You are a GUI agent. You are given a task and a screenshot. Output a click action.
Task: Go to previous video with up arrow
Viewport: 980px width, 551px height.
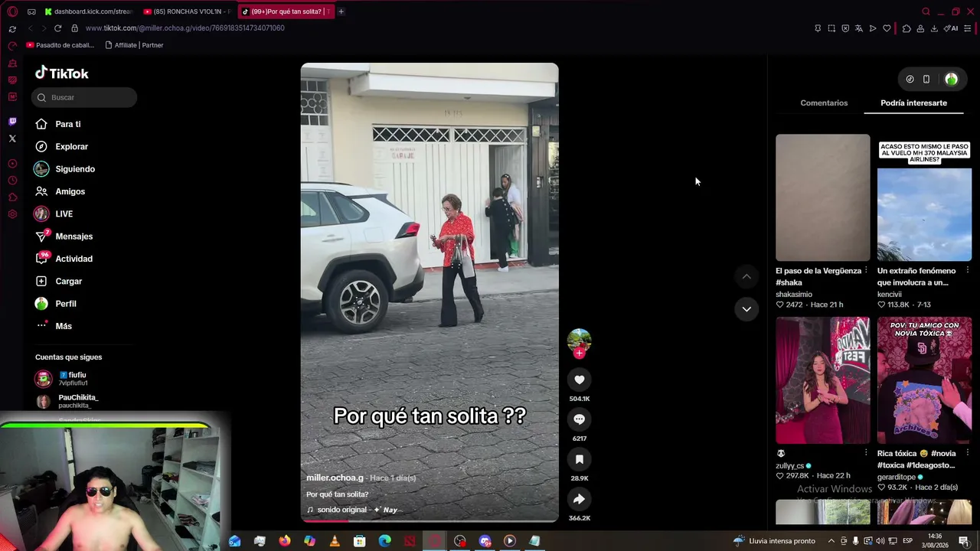(746, 276)
